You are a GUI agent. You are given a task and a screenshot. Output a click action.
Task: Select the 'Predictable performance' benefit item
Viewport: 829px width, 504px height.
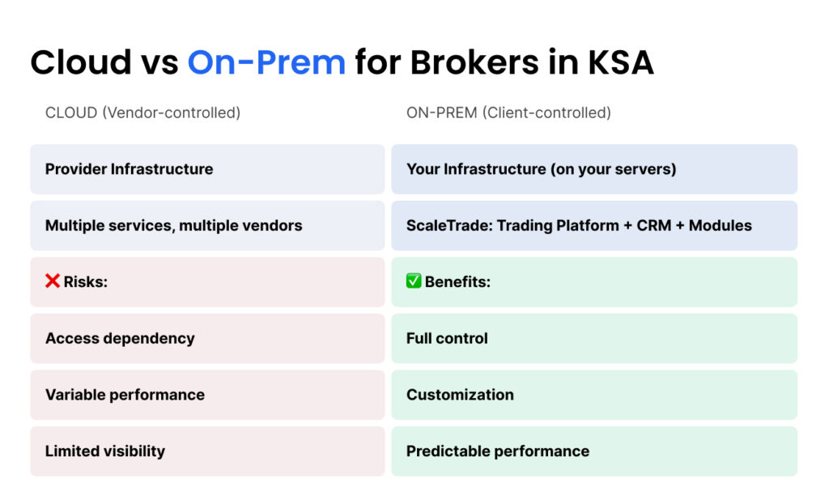593,451
